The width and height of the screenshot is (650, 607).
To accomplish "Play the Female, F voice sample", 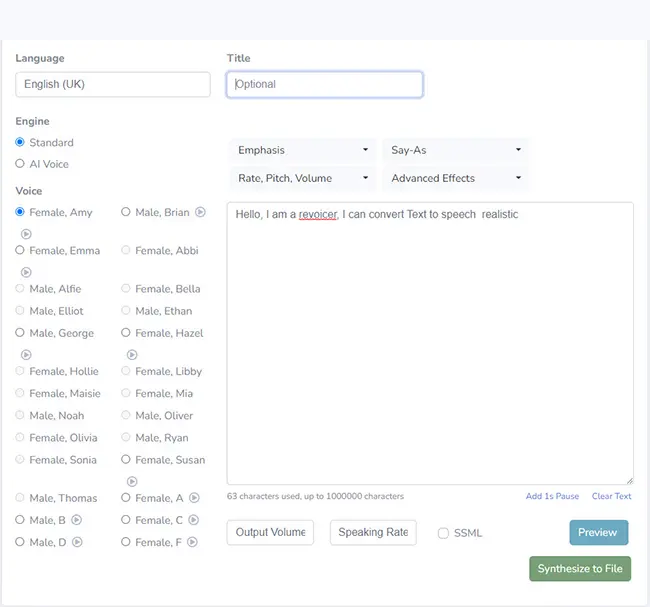I will (193, 542).
